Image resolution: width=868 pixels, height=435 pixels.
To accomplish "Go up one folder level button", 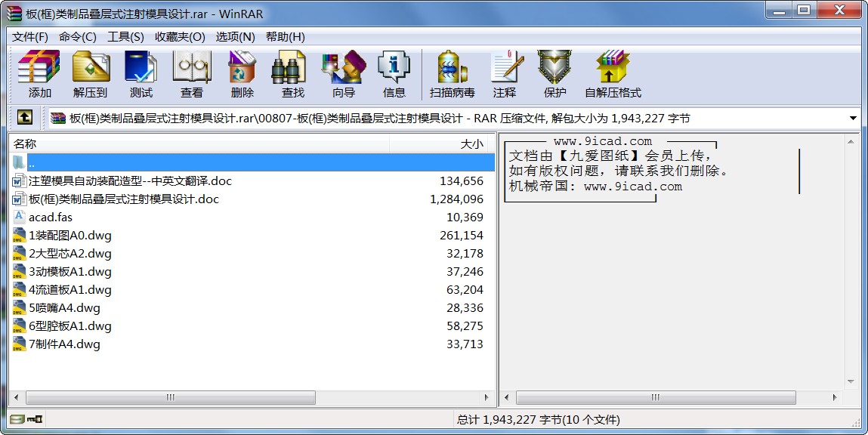I will [24, 118].
